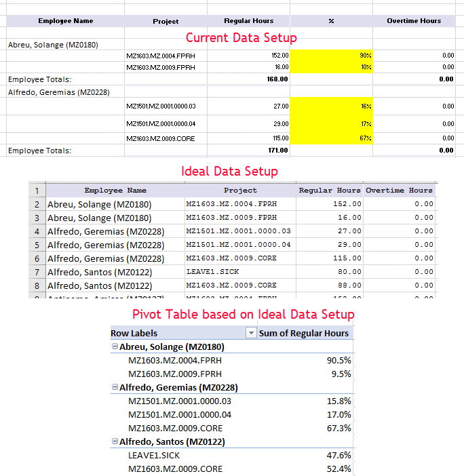Image resolution: width=464 pixels, height=476 pixels.
Task: Select MZ1603.MZ.0004.FPRH in top table
Action: click(161, 56)
